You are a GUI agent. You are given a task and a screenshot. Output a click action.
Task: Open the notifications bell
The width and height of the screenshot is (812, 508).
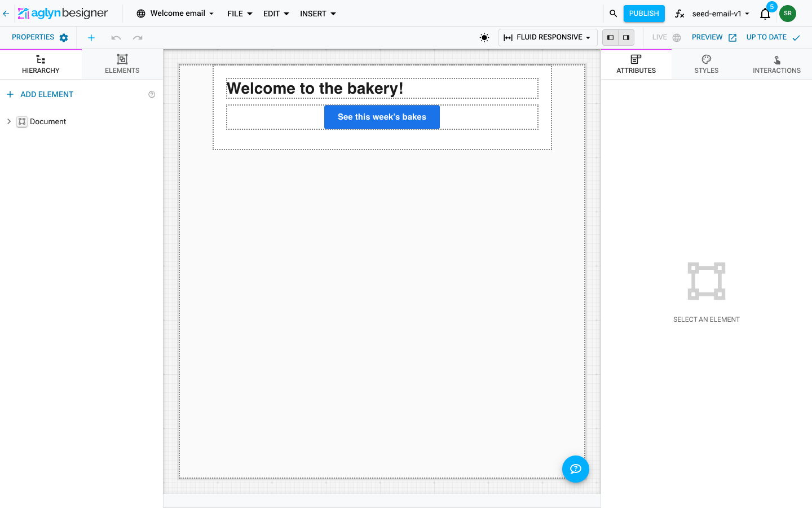tap(765, 14)
